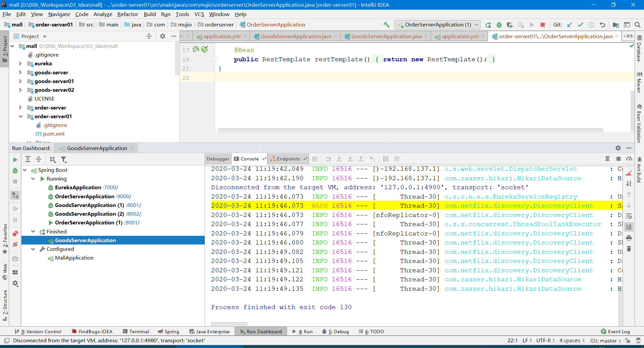Click the Git: master branch widget
The width and height of the screenshot is (644, 348).
point(606,341)
